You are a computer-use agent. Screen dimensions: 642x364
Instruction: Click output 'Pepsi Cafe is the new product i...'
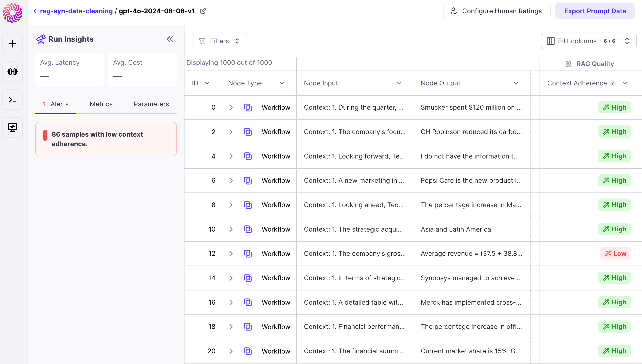[x=471, y=181]
